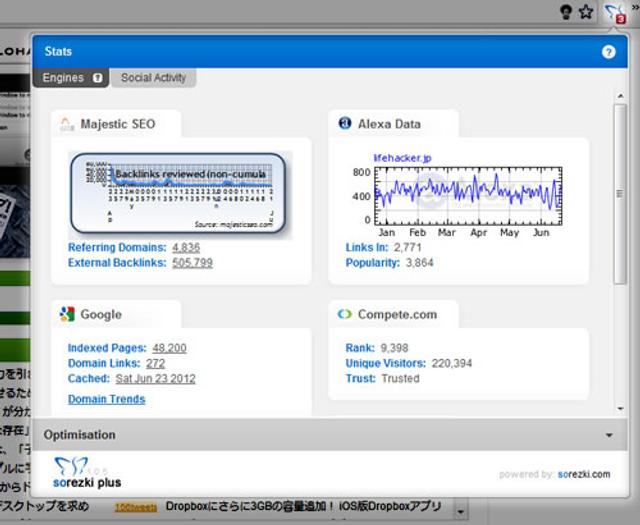Click the tweets count link beside Dropbox headline
This screenshot has height=525, width=640.
[x=136, y=508]
